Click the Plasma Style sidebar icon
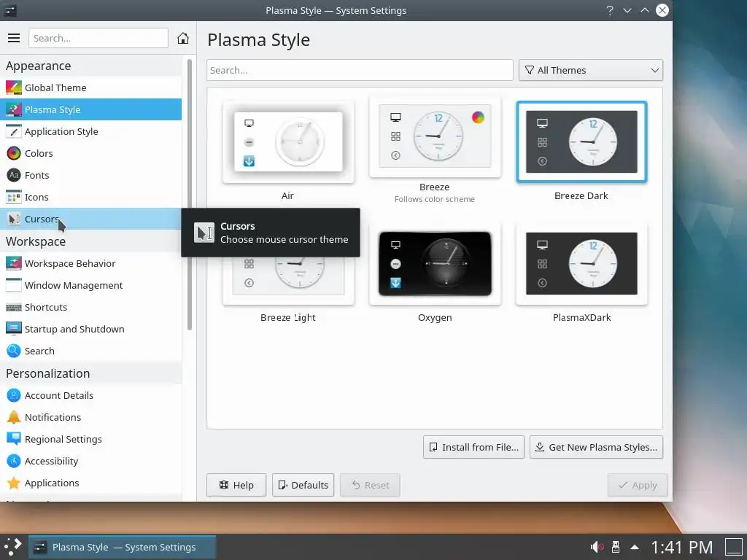This screenshot has width=747, height=560. tap(14, 109)
